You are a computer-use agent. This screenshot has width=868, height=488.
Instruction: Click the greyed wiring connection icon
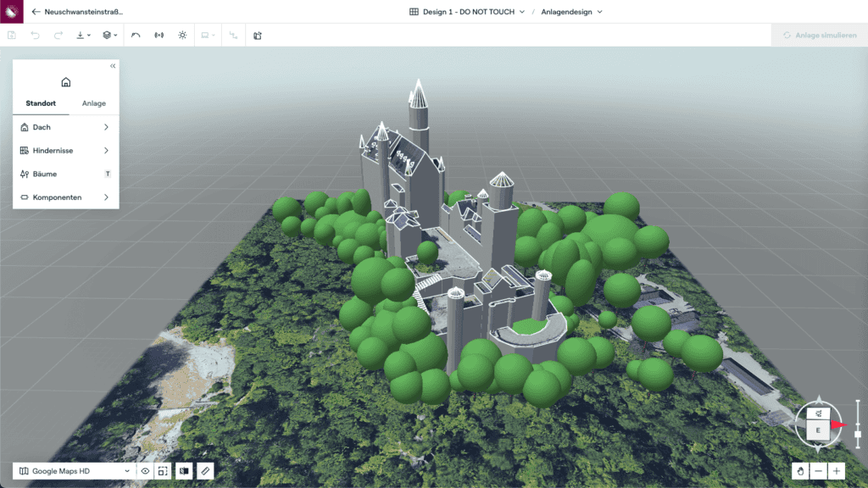pos(233,36)
